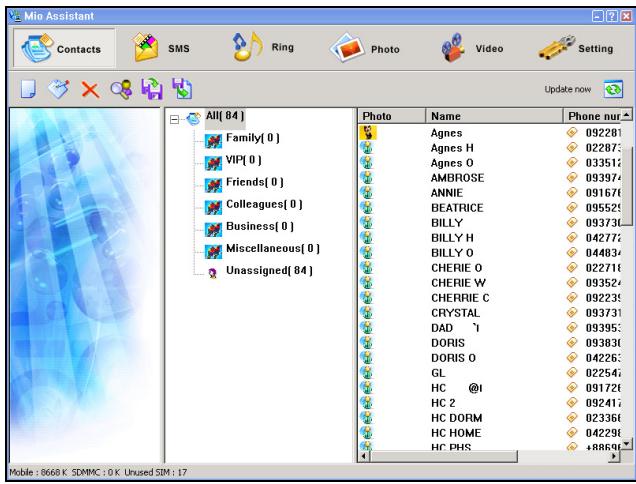Click the search contact magnifier icon
The width and height of the screenshot is (636, 484).
[x=121, y=89]
